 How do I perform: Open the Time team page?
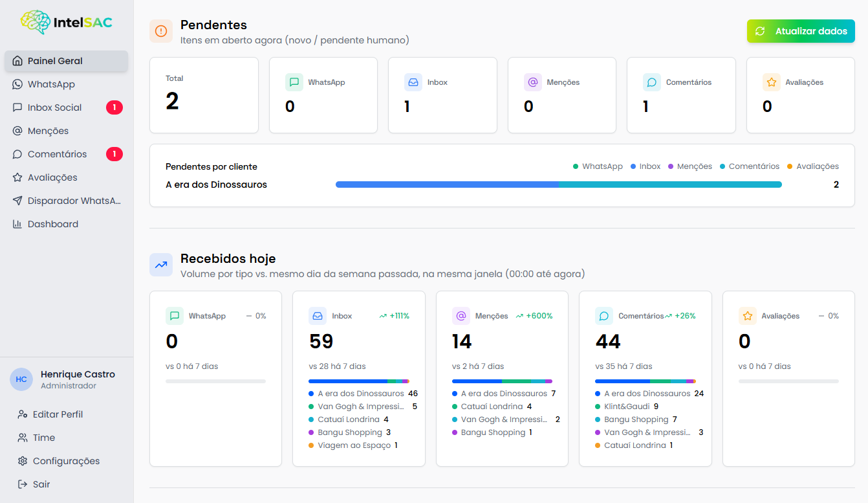[67, 438]
